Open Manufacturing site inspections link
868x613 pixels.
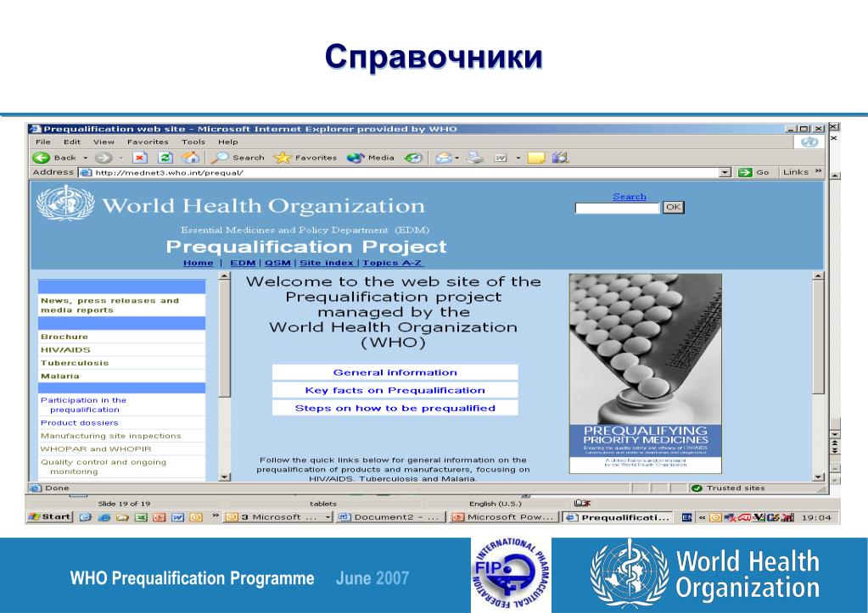point(110,436)
